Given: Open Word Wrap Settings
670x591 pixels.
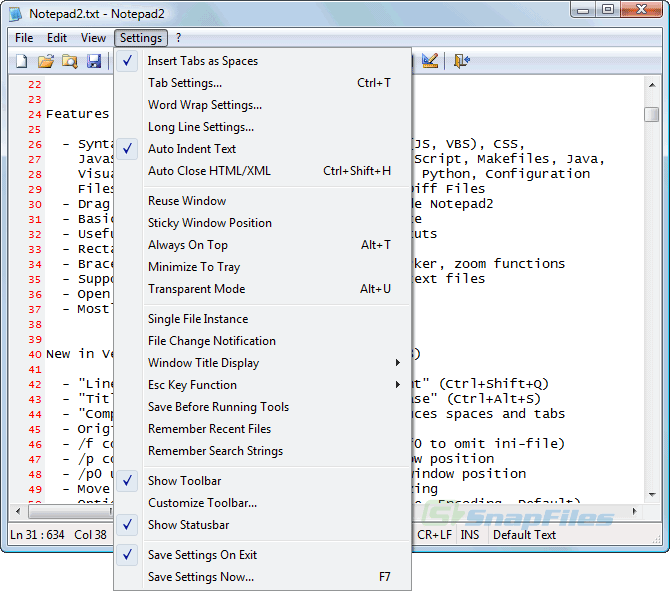Looking at the screenshot, I should 262,105.
